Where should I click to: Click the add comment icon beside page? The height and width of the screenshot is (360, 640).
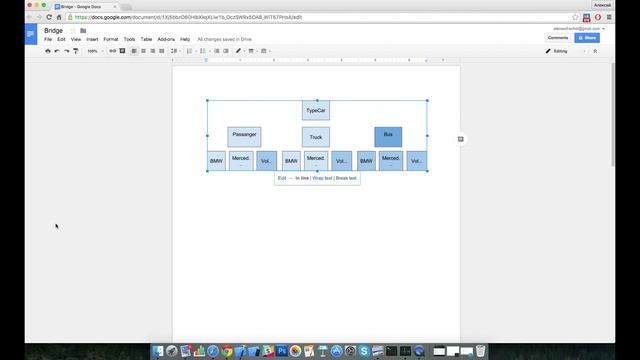(460, 139)
